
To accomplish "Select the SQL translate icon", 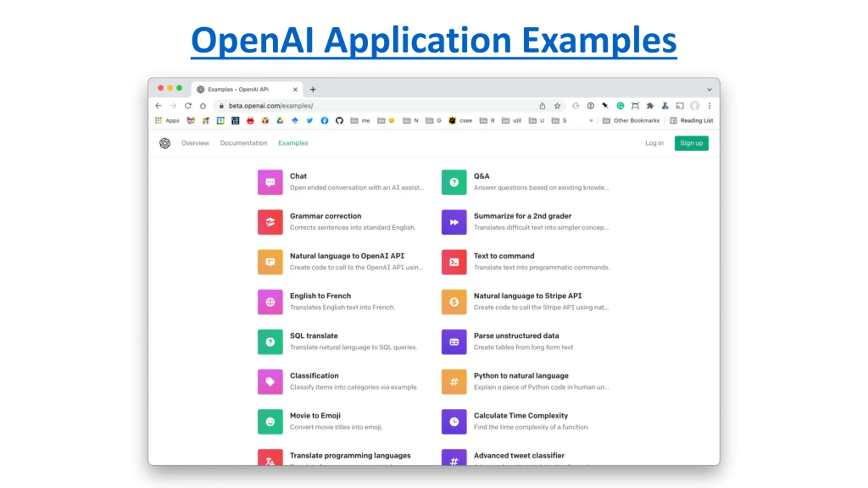I will 270,342.
